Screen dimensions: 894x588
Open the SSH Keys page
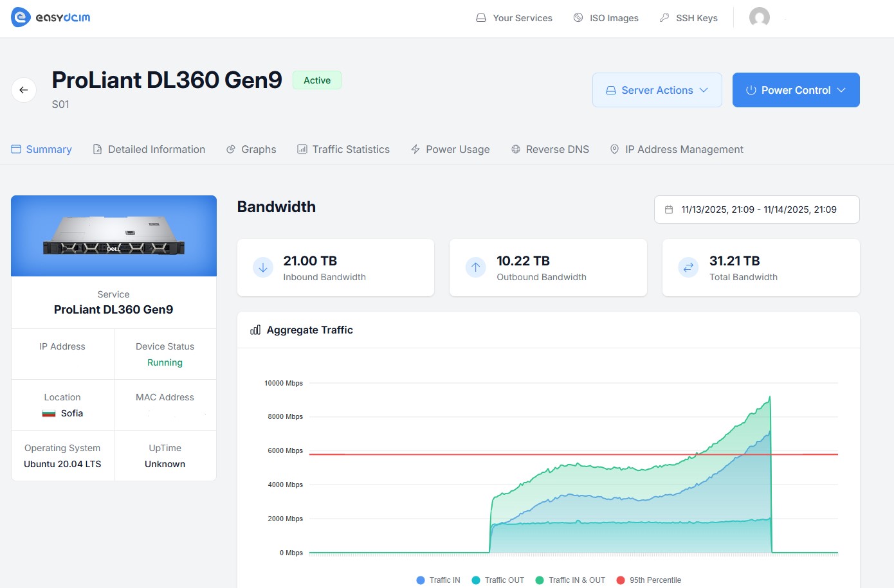point(688,18)
